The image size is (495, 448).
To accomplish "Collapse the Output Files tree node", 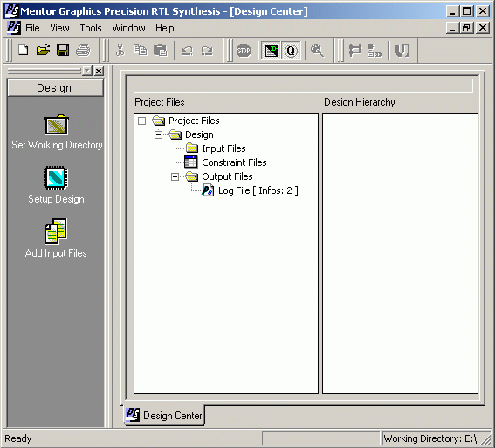I will [175, 176].
